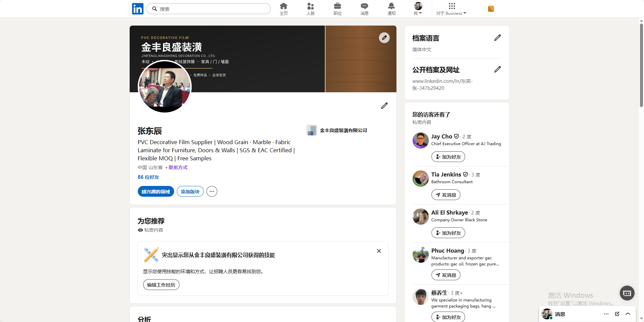Edit public profile and URL pencil
The width and height of the screenshot is (644, 322).
[497, 69]
